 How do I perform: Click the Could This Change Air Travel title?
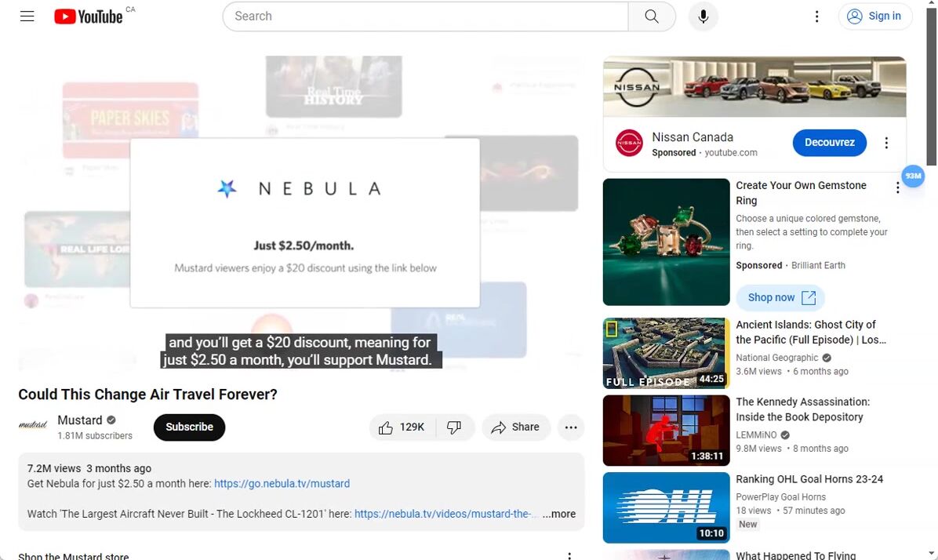(x=147, y=395)
